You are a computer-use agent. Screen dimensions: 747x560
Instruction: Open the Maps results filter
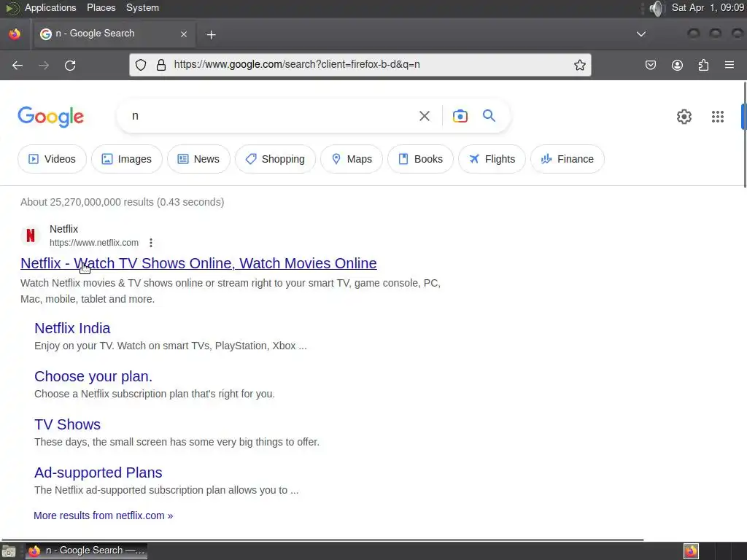tap(352, 159)
